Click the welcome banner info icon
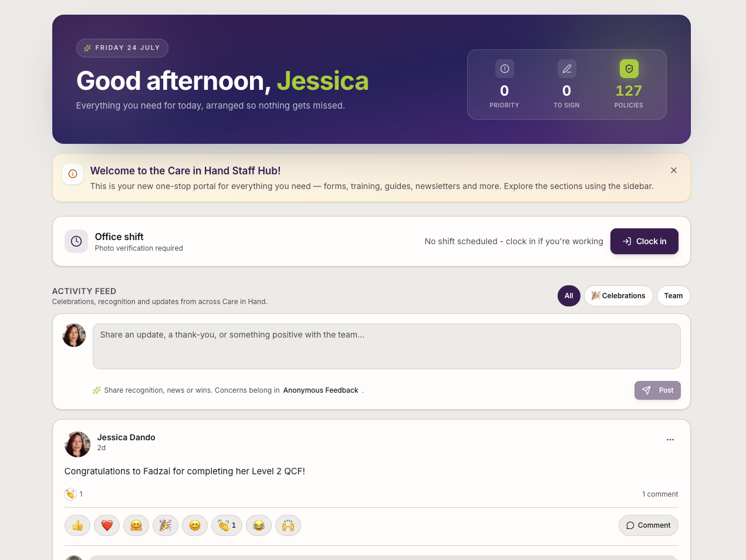This screenshot has width=746, height=560. (x=73, y=174)
